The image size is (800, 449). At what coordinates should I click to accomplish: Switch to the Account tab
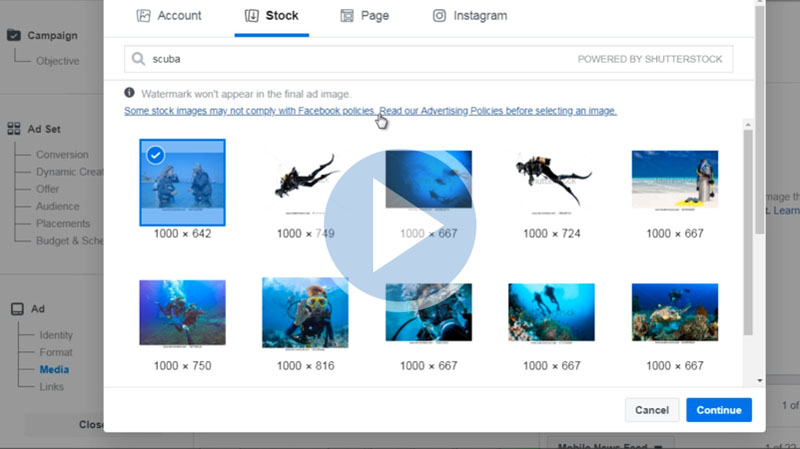click(x=169, y=16)
